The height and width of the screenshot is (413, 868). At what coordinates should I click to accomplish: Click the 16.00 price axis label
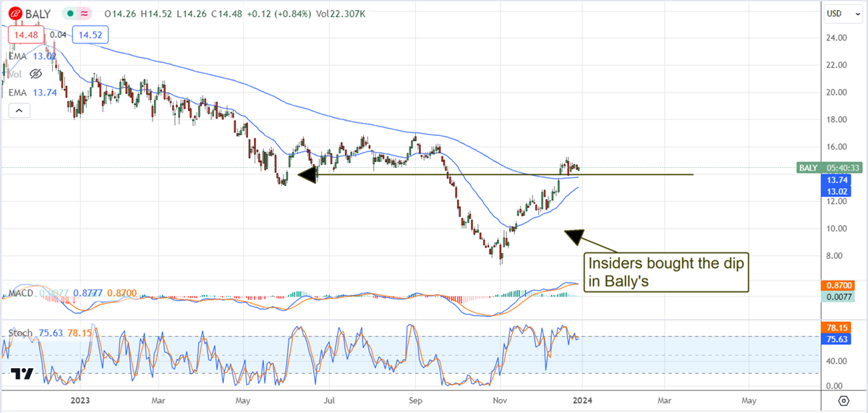[x=836, y=147]
